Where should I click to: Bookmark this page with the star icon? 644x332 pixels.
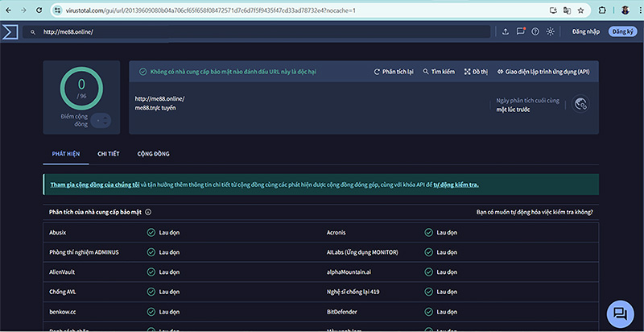tap(580, 10)
